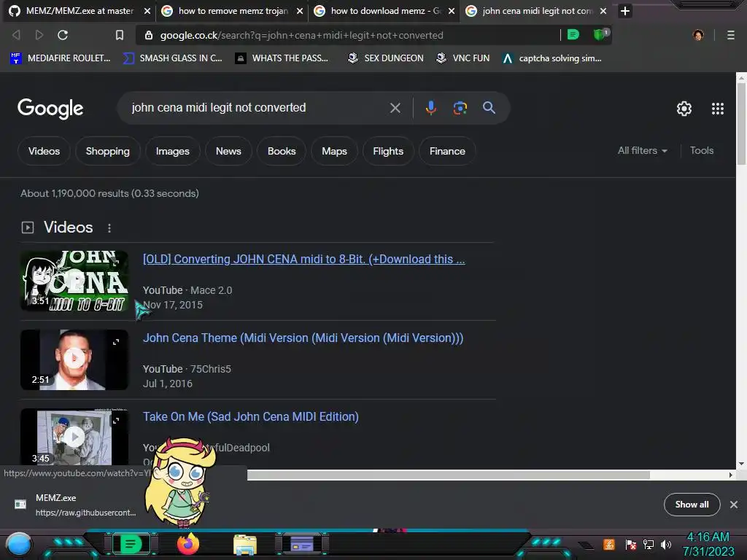Image resolution: width=747 pixels, height=560 pixels.
Task: Open captcha solving sim... bookmark
Action: (x=552, y=58)
